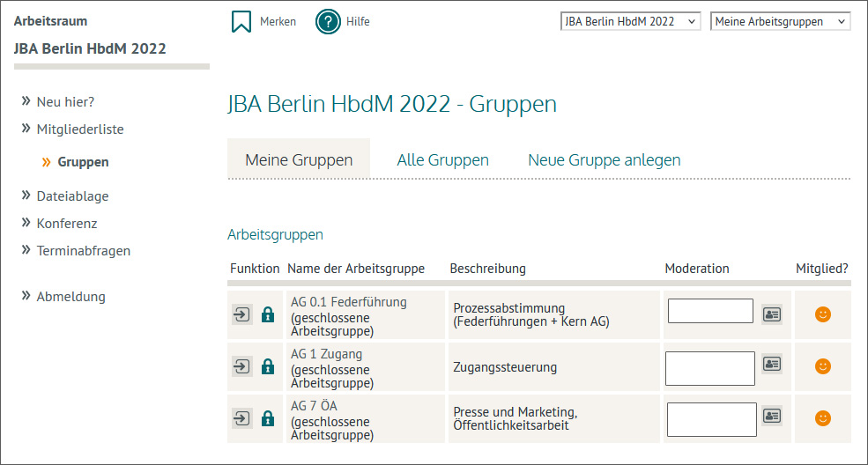Open Dateiablage from the sidebar
Image resolution: width=868 pixels, height=465 pixels.
click(x=72, y=196)
